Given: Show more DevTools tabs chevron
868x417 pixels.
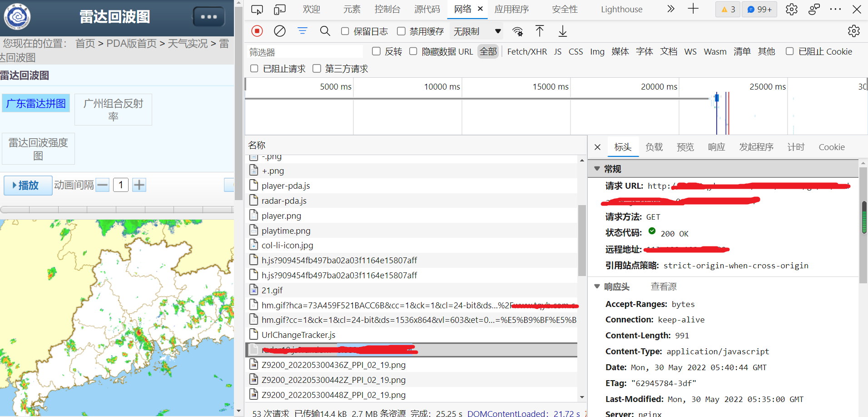Looking at the screenshot, I should pos(671,9).
